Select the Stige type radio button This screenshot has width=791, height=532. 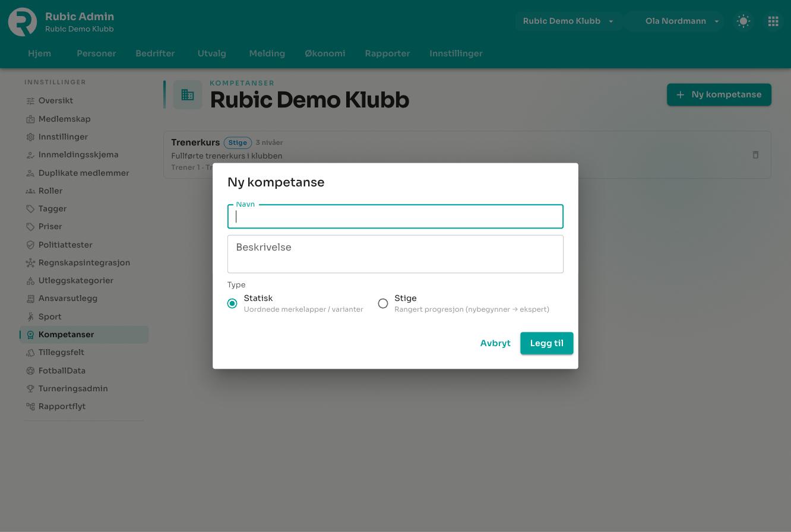pyautogui.click(x=383, y=303)
